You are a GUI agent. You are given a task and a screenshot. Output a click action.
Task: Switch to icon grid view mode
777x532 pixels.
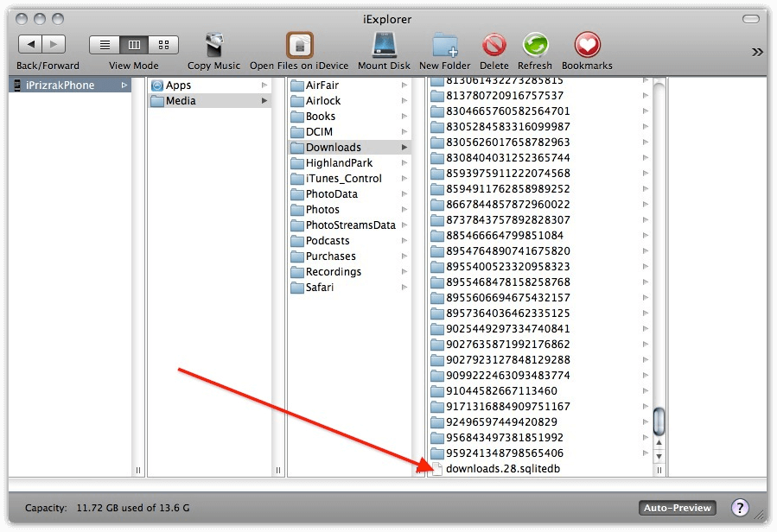[163, 45]
